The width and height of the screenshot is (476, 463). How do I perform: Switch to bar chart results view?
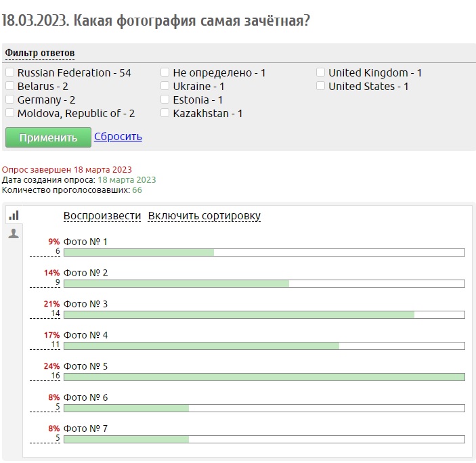14,215
